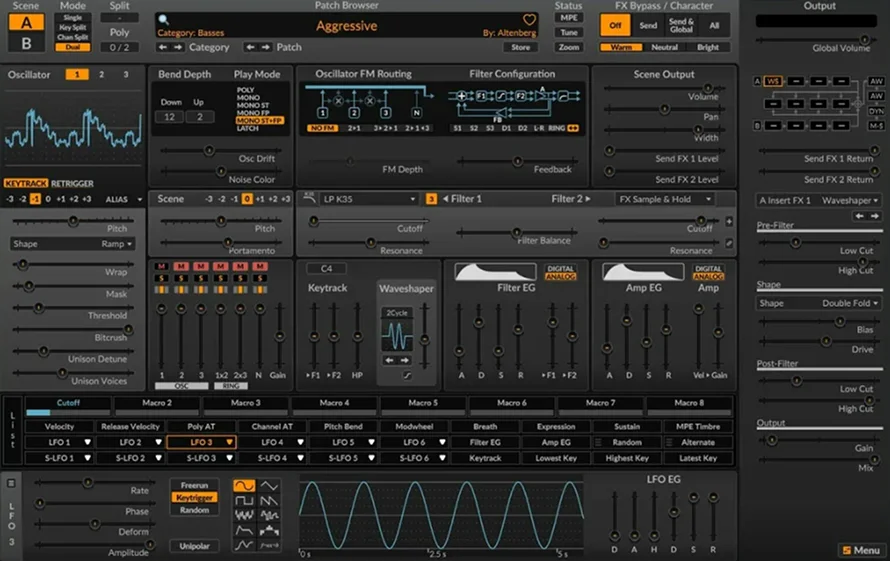The image size is (890, 561).
Task: Switch Filter EG to Digital mode
Action: [560, 267]
